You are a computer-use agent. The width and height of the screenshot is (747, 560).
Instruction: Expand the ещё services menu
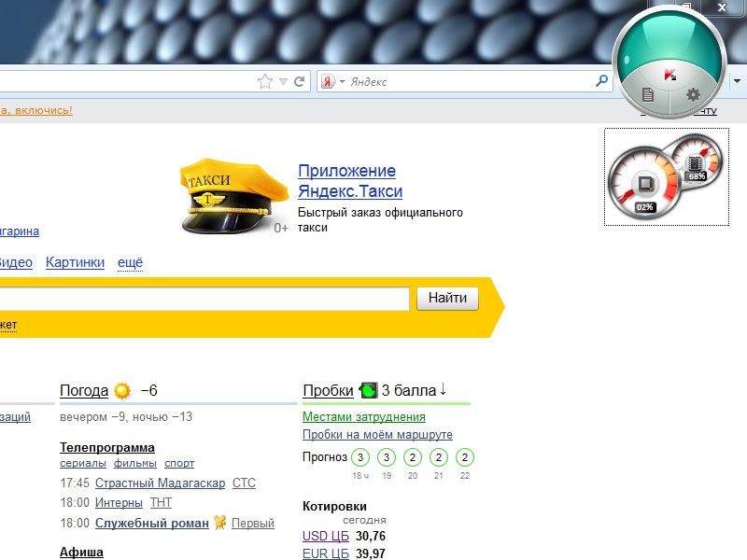click(130, 262)
